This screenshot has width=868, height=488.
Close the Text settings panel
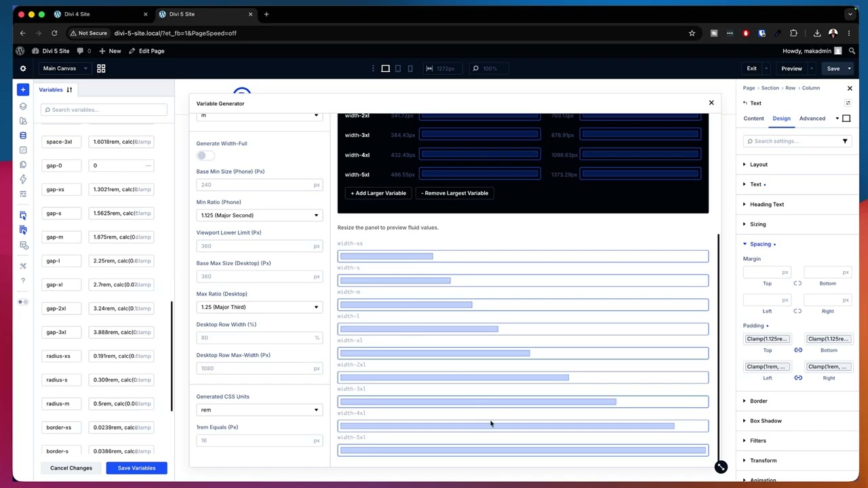pos(850,88)
